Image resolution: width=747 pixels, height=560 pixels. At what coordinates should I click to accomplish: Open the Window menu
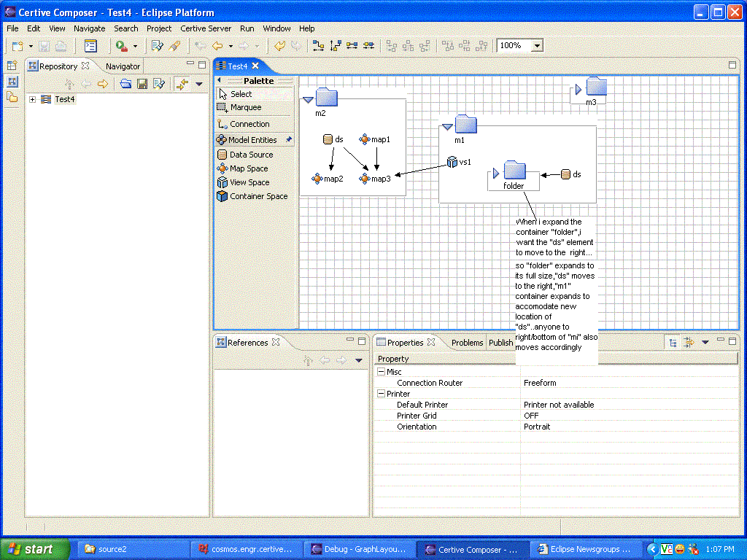(276, 28)
